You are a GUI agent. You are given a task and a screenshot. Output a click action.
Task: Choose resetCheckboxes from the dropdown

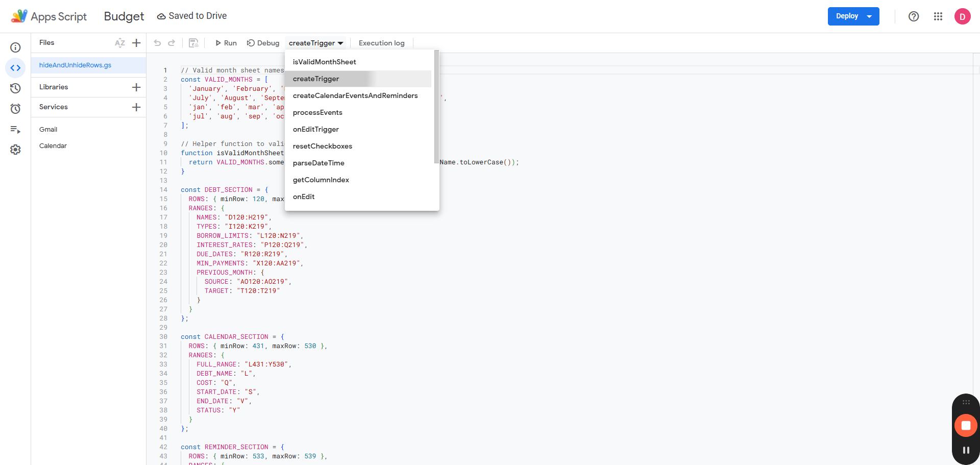click(358, 146)
